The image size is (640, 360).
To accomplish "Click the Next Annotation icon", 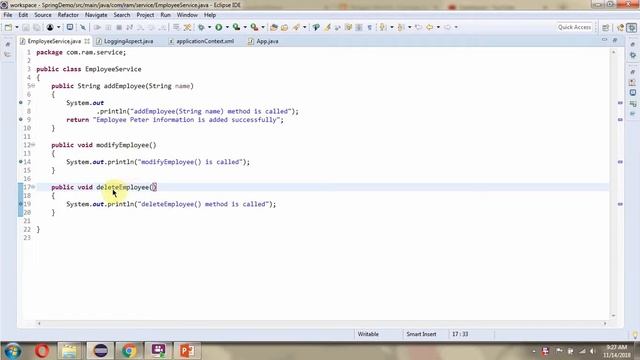I will 383,27.
